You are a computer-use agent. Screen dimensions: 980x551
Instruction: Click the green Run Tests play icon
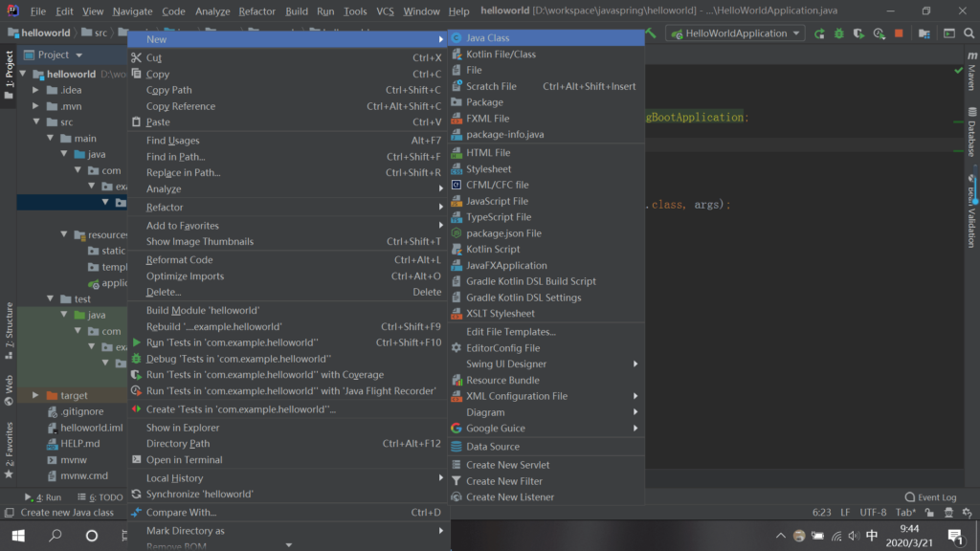136,342
